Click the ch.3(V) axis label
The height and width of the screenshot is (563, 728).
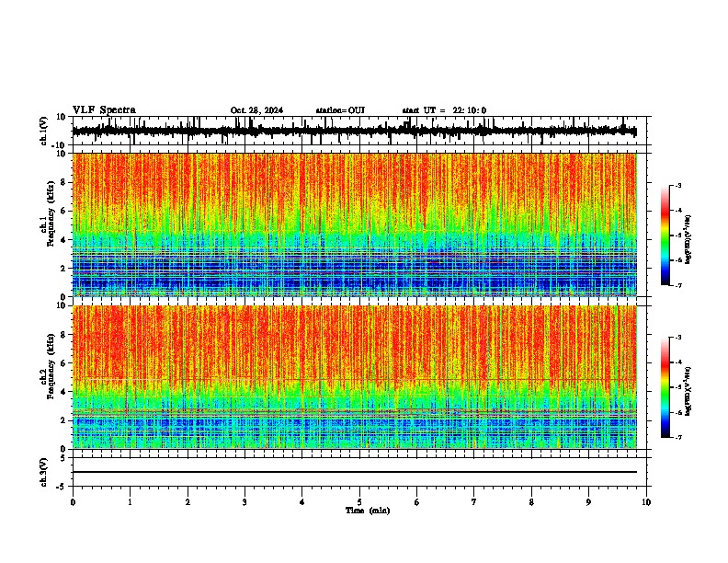[43, 472]
